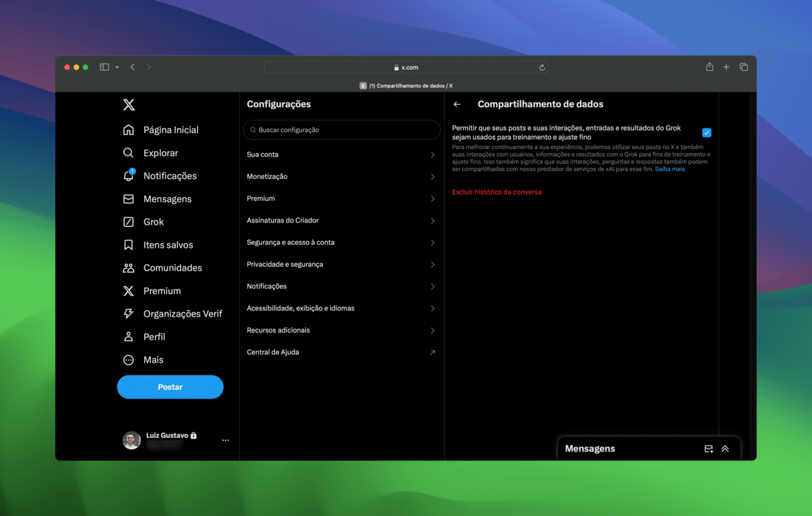Image resolution: width=812 pixels, height=516 pixels.
Task: Click the back arrow beside Compartilhamento de dados
Action: click(x=457, y=104)
